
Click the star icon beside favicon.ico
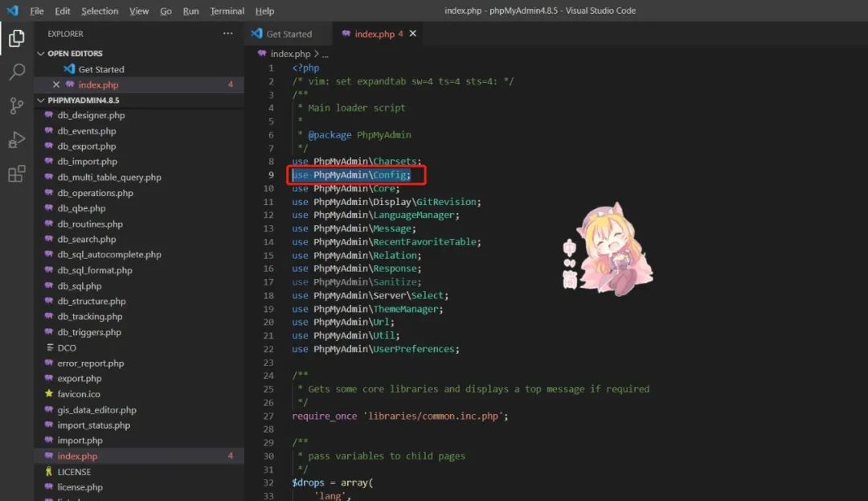coord(49,393)
